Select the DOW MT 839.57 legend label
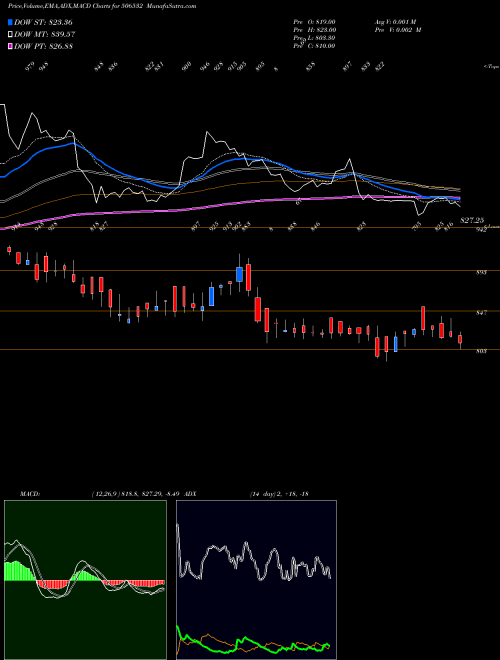The height and width of the screenshot is (660, 500). coord(45,34)
